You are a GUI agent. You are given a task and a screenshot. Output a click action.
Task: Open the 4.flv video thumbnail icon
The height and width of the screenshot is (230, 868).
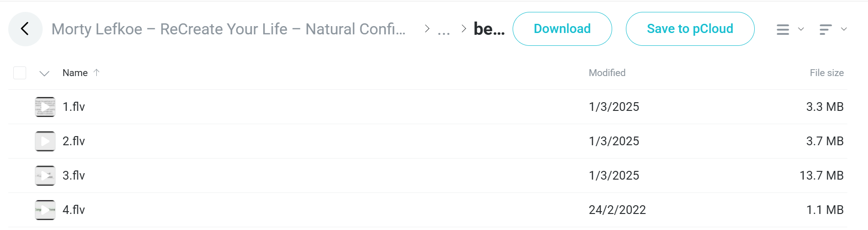point(45,210)
